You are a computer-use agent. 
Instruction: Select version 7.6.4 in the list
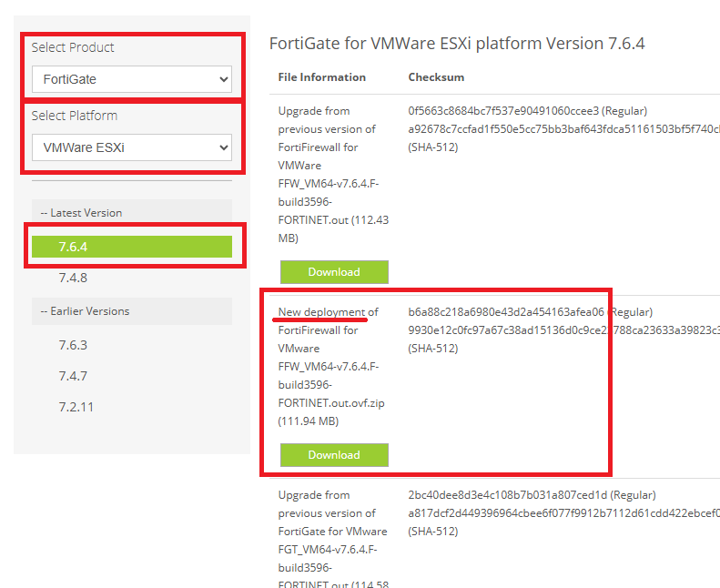tap(132, 247)
